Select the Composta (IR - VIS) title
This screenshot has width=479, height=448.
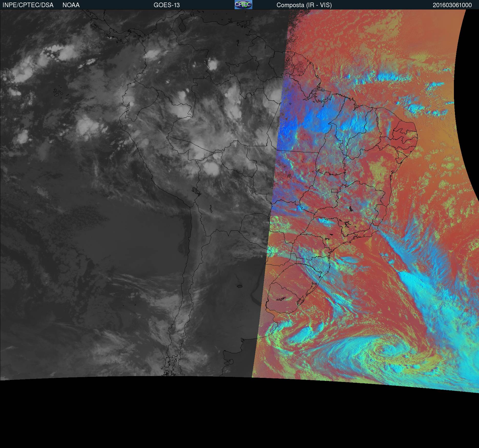tap(304, 5)
